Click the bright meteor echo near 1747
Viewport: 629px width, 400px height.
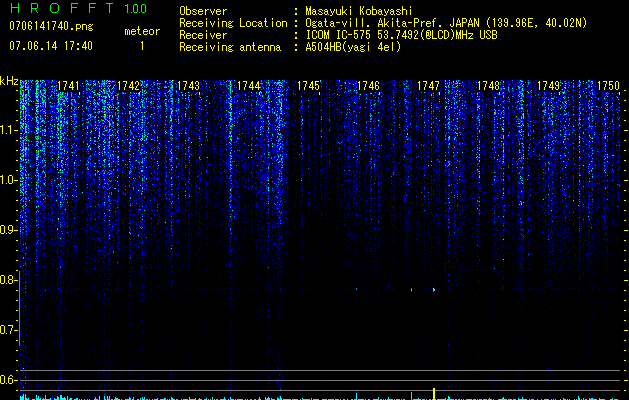click(434, 289)
